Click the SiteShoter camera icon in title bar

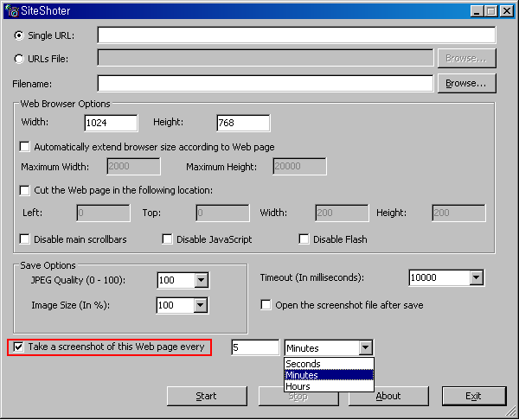coord(12,11)
